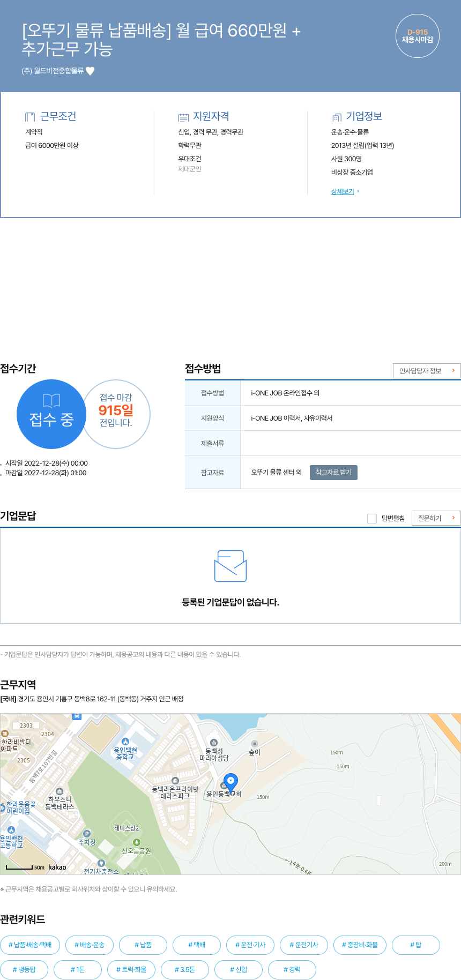Image resolution: width=461 pixels, height=980 pixels.
Task: Click 마감일 2027-12-28(화) 01:00 text
Action: pos(46,473)
